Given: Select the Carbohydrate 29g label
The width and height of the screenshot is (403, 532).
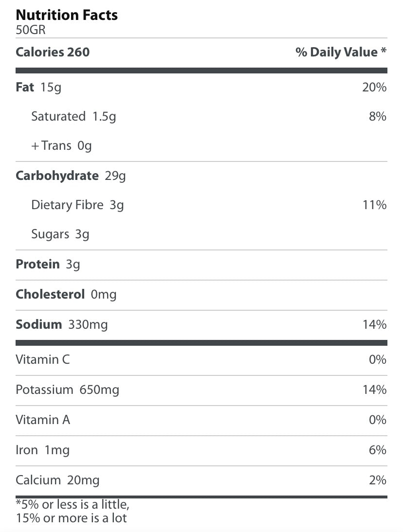Looking at the screenshot, I should coord(71,176).
